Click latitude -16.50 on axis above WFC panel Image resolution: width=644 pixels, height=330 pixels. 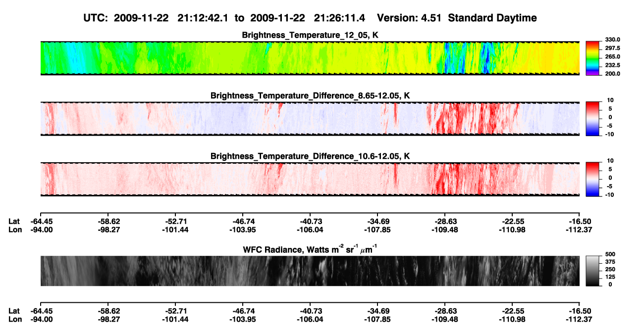pyautogui.click(x=580, y=221)
